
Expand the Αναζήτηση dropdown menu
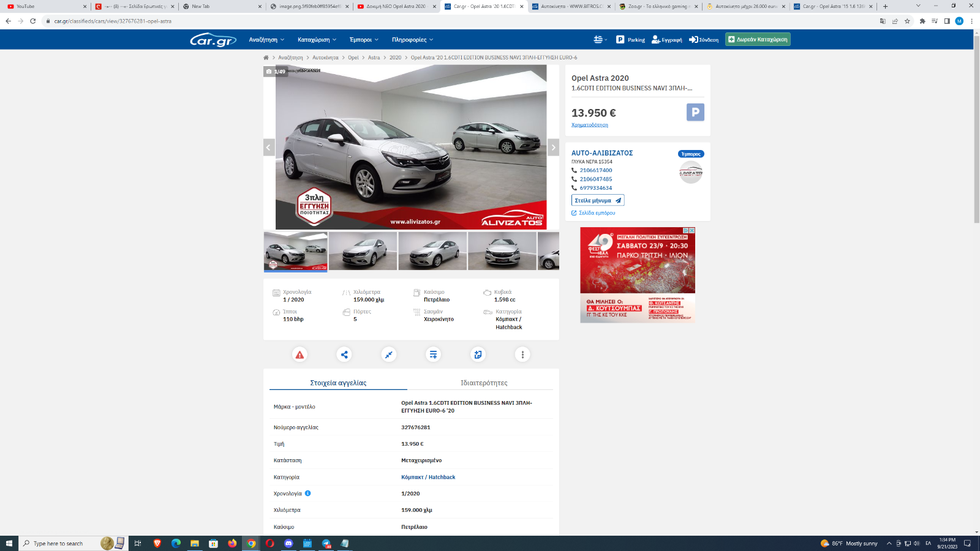pos(266,40)
